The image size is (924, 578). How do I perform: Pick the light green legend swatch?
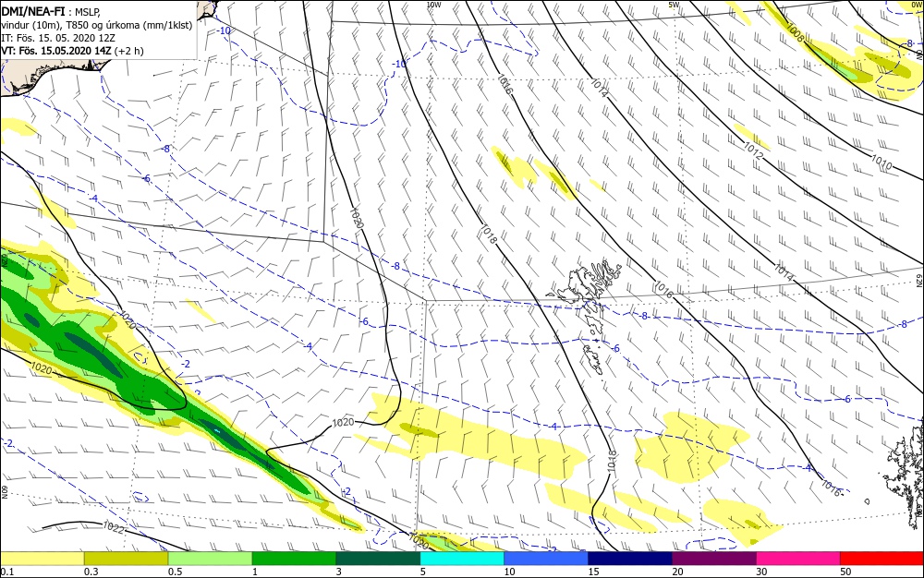[210, 559]
